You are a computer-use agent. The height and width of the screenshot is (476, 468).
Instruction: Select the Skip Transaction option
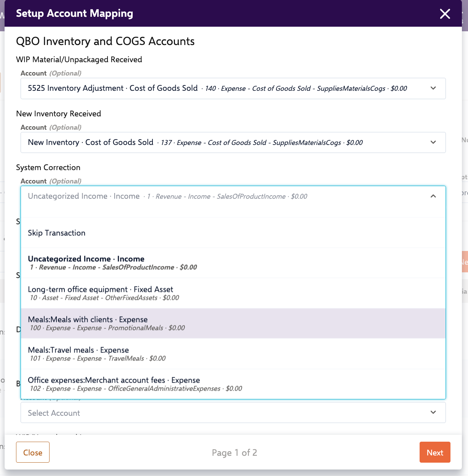(x=56, y=233)
